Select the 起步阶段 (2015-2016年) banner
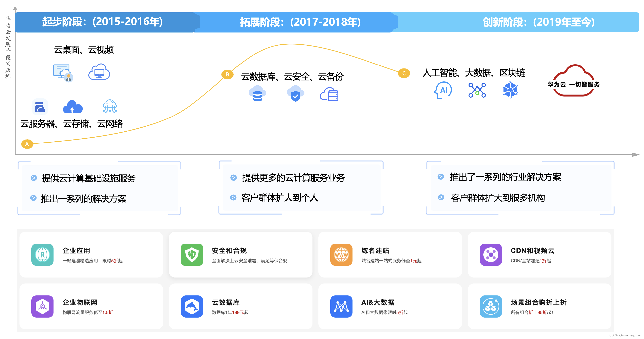The height and width of the screenshot is (339, 644). [107, 22]
